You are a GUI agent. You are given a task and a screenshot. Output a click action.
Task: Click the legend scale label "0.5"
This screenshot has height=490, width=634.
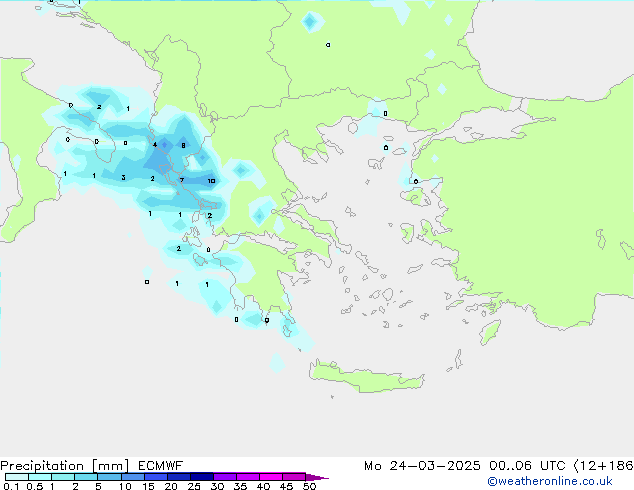[x=34, y=486]
